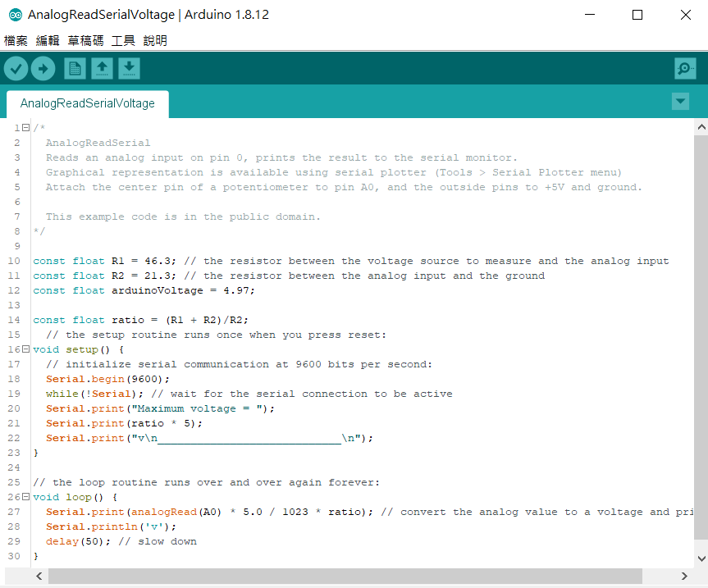708x588 pixels.
Task: Open the 工具 menu
Action: (123, 40)
